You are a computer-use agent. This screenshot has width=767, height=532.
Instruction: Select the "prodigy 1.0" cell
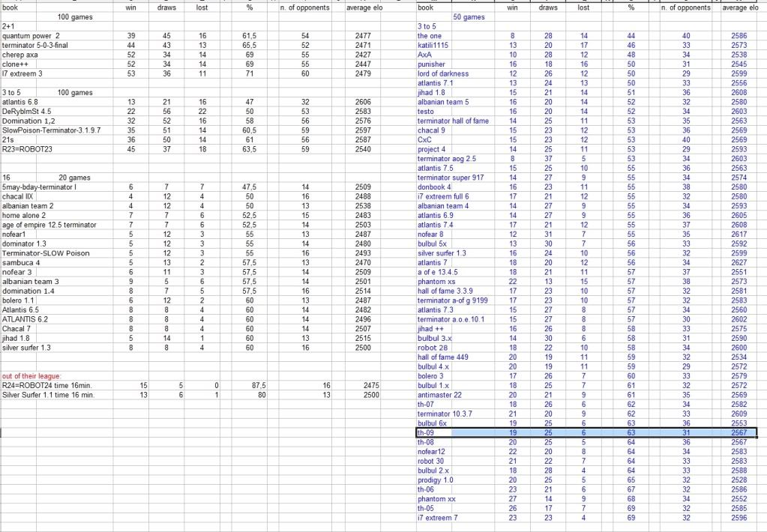(x=436, y=480)
